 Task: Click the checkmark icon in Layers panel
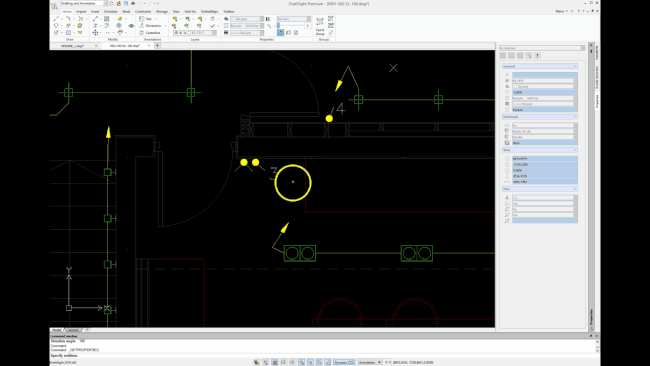coord(213,26)
